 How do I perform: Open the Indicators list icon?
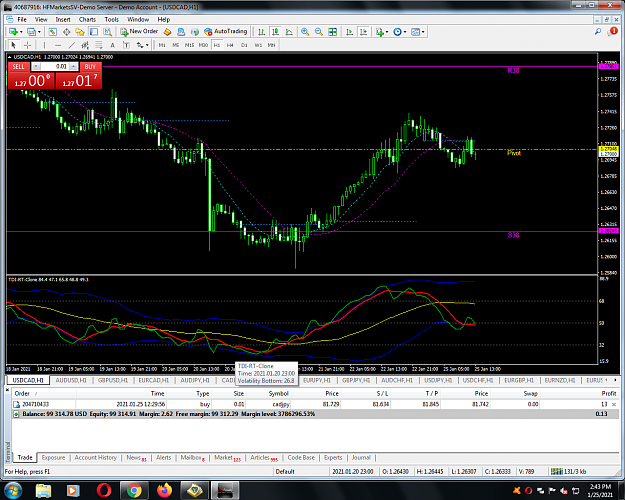[x=379, y=31]
